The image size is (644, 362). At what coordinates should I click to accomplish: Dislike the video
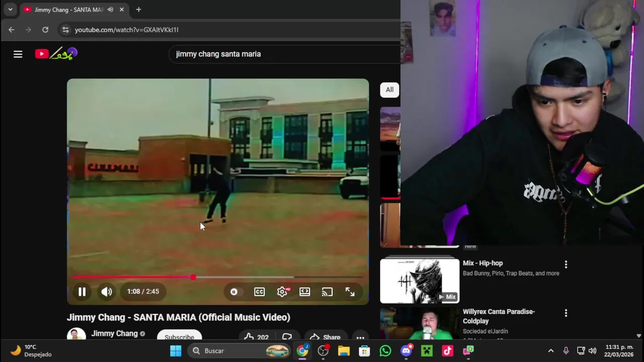point(287,336)
